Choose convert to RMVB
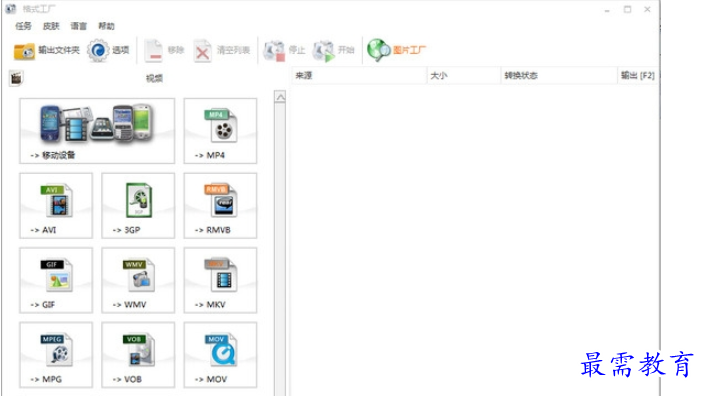The image size is (702, 396). [220, 205]
